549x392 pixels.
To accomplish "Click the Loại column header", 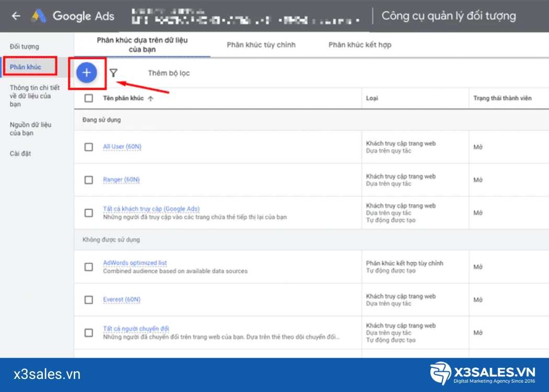I will click(x=372, y=98).
